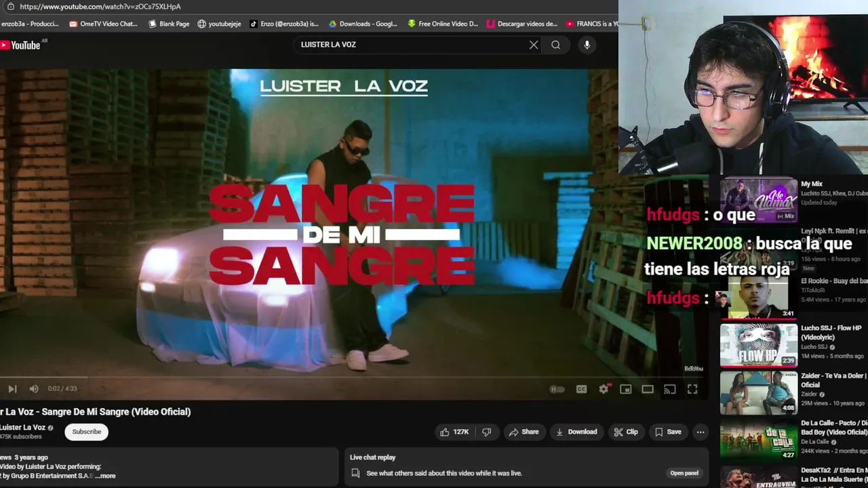Save video to a playlist
The width and height of the screenshot is (868, 488).
[x=668, y=432]
